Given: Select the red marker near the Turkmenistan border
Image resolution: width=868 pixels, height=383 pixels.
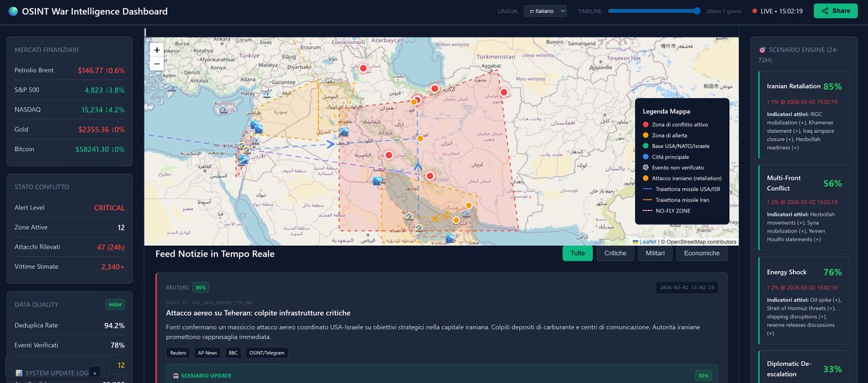Looking at the screenshot, I should click(x=503, y=92).
